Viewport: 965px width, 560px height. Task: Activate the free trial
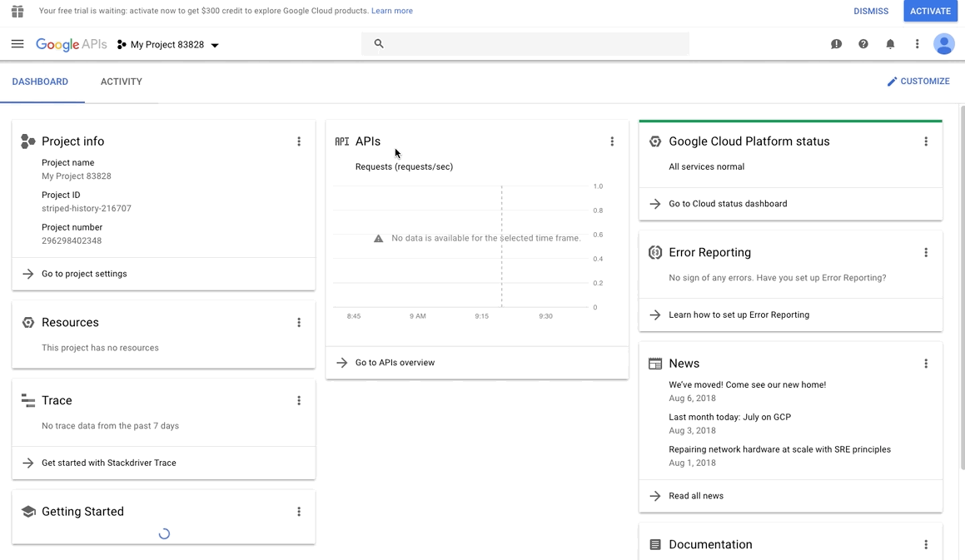[x=931, y=11]
